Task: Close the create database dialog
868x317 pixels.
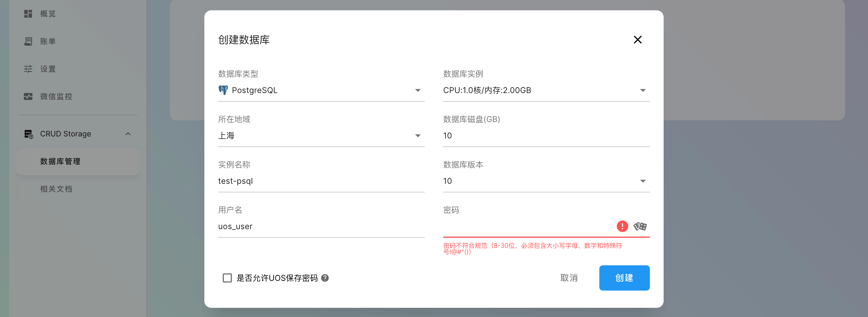Action: click(637, 40)
